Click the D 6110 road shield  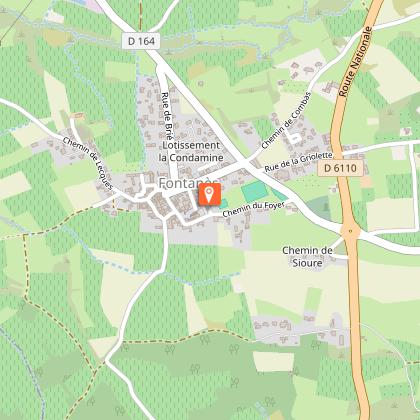338,168
